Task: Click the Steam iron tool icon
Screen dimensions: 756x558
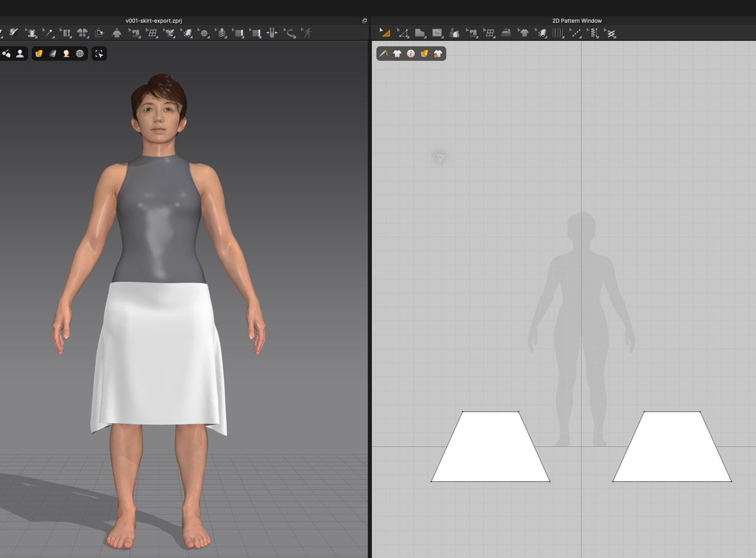Action: (506, 33)
